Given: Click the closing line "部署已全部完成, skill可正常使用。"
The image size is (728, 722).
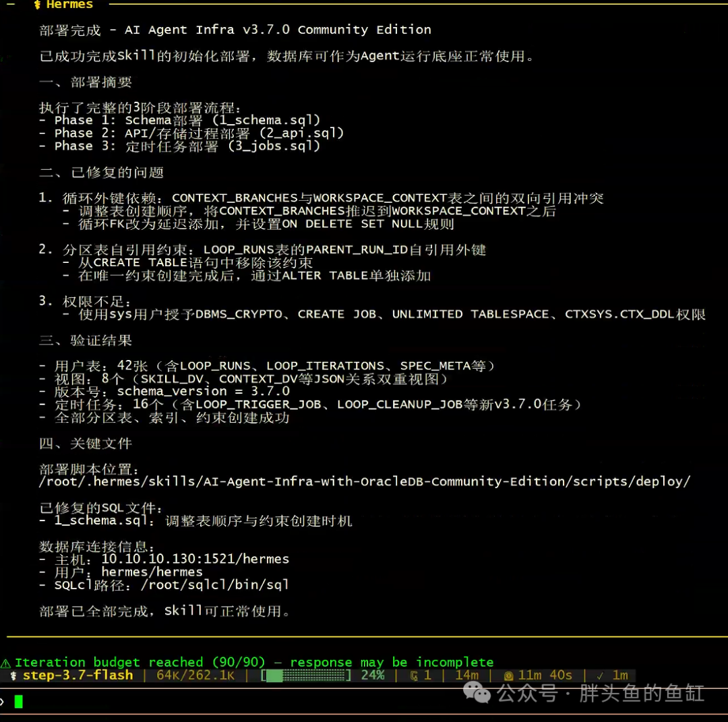Looking at the screenshot, I should [x=165, y=611].
